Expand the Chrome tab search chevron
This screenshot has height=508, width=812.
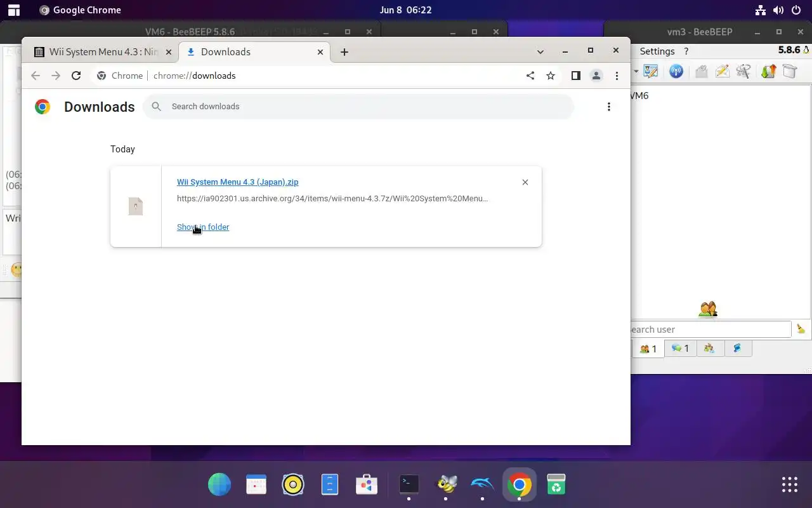click(540, 51)
